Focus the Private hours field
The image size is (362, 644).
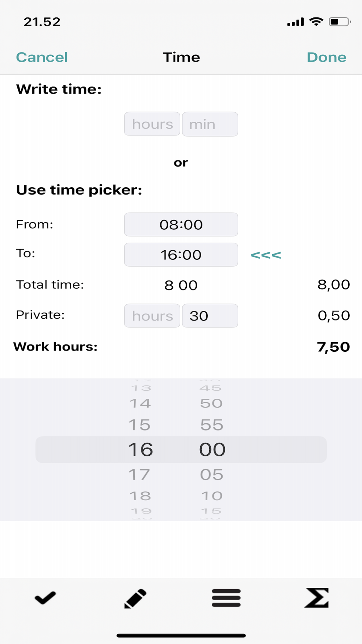152,316
